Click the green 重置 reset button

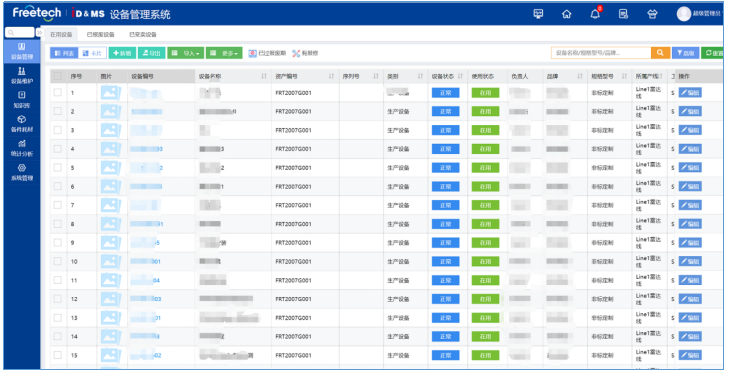click(712, 53)
